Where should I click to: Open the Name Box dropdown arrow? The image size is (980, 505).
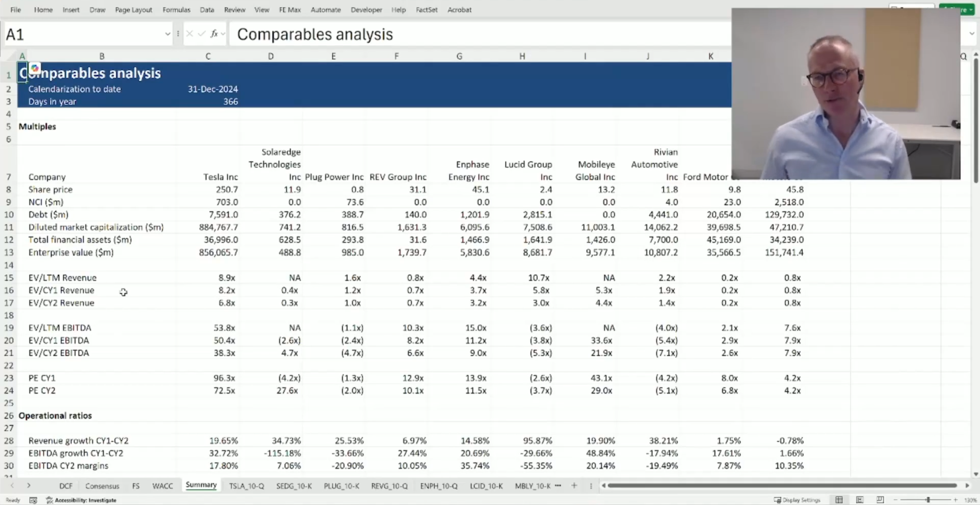pos(167,33)
